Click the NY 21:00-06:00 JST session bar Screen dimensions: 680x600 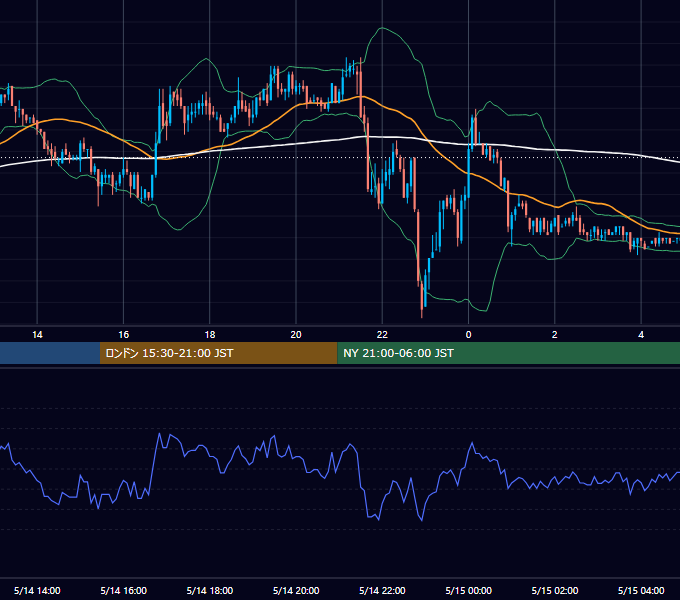tap(508, 353)
